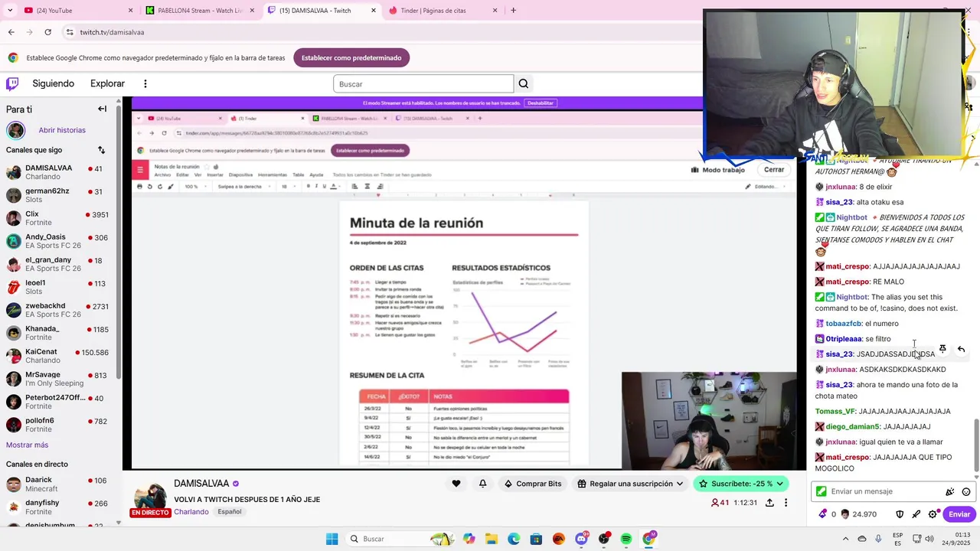Click the Bits balance icon below chat
The image size is (980, 551).
pos(823,514)
